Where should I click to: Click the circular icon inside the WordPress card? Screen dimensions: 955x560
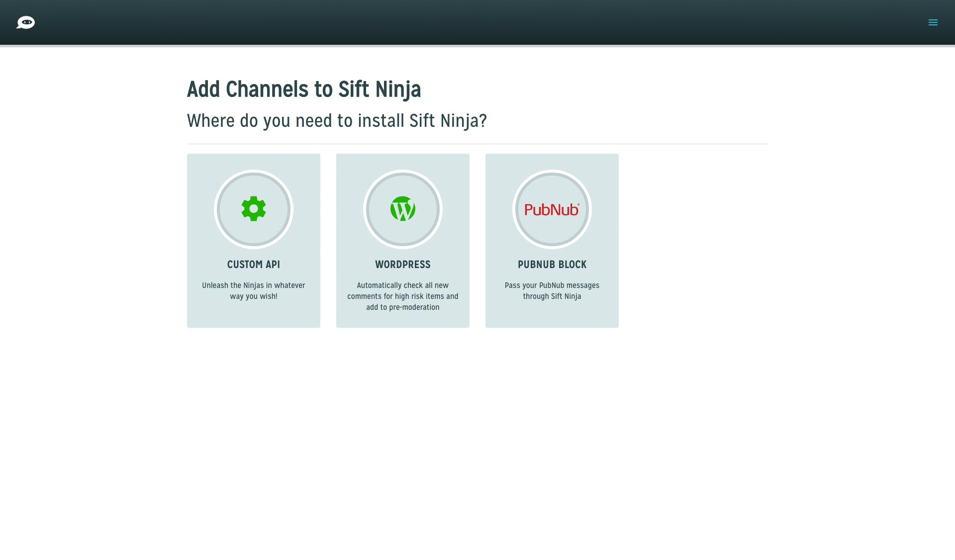402,209
